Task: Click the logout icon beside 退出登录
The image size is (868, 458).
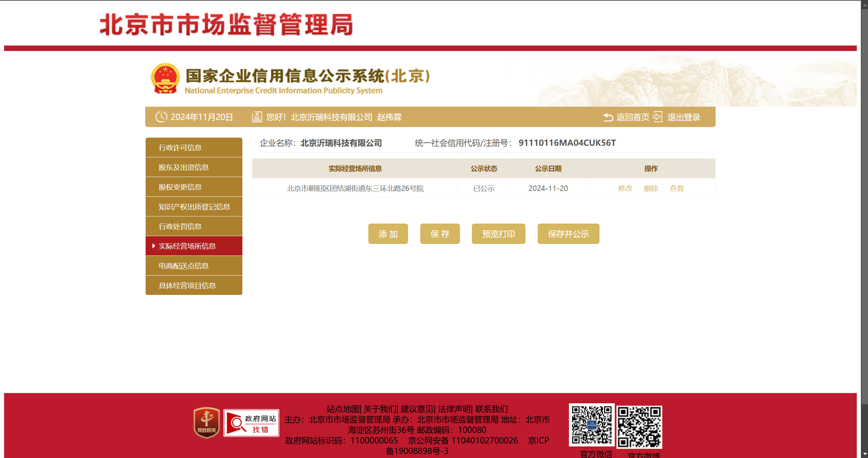Action: (x=658, y=117)
